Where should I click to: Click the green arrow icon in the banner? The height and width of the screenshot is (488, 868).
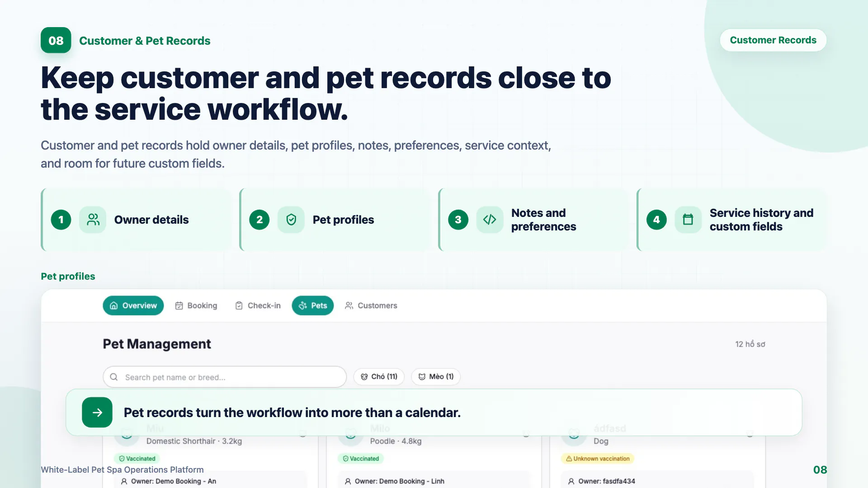(97, 412)
